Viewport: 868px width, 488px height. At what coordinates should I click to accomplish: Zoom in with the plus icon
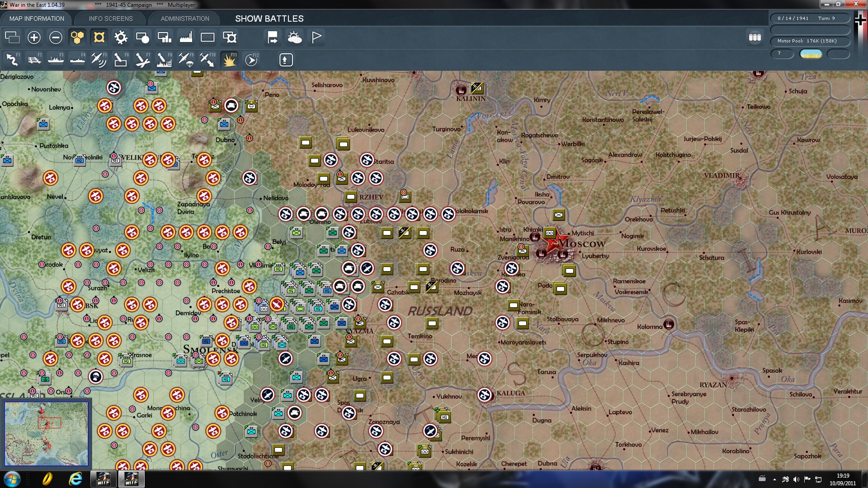pyautogui.click(x=34, y=38)
